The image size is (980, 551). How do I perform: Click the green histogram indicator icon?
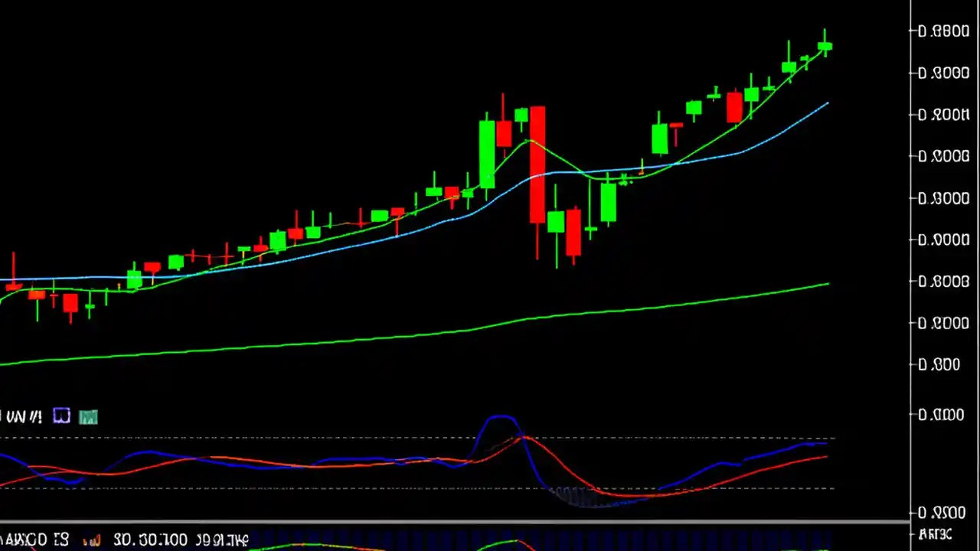[87, 416]
